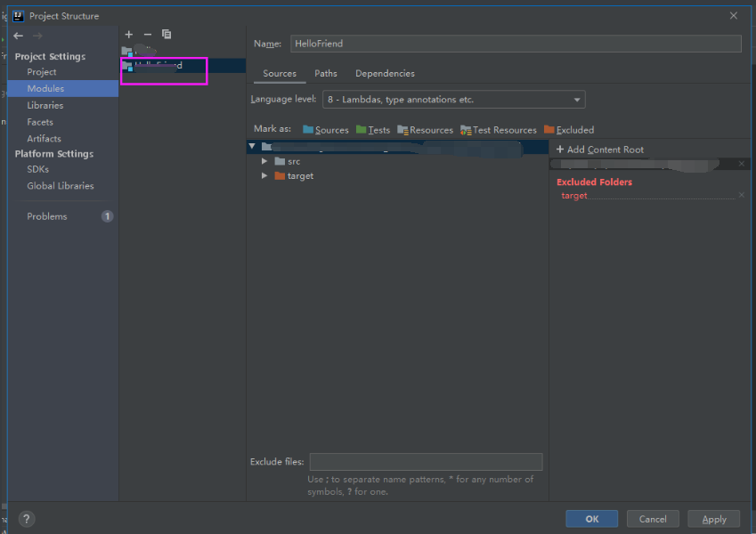This screenshot has width=756, height=534.
Task: Click the Add module plus icon
Action: [x=129, y=35]
